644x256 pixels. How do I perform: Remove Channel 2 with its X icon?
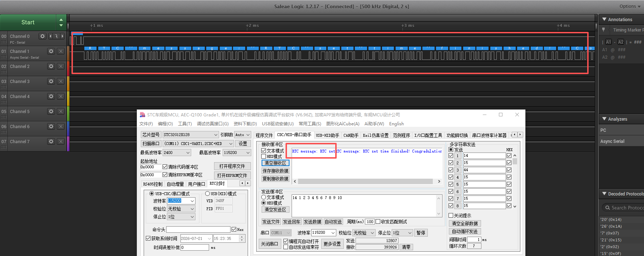tap(61, 66)
